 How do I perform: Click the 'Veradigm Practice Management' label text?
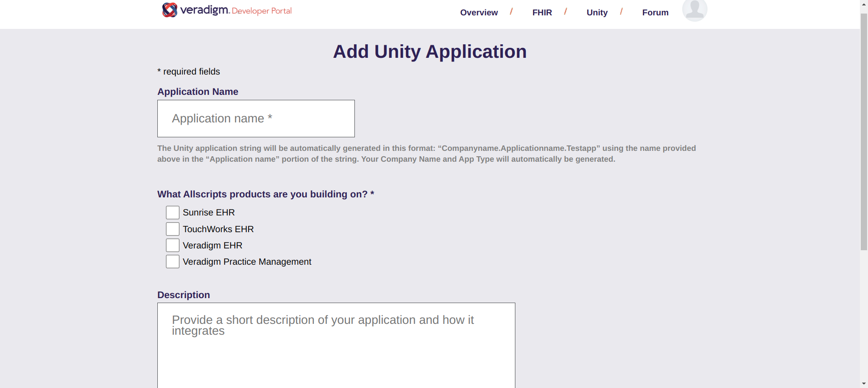point(247,262)
